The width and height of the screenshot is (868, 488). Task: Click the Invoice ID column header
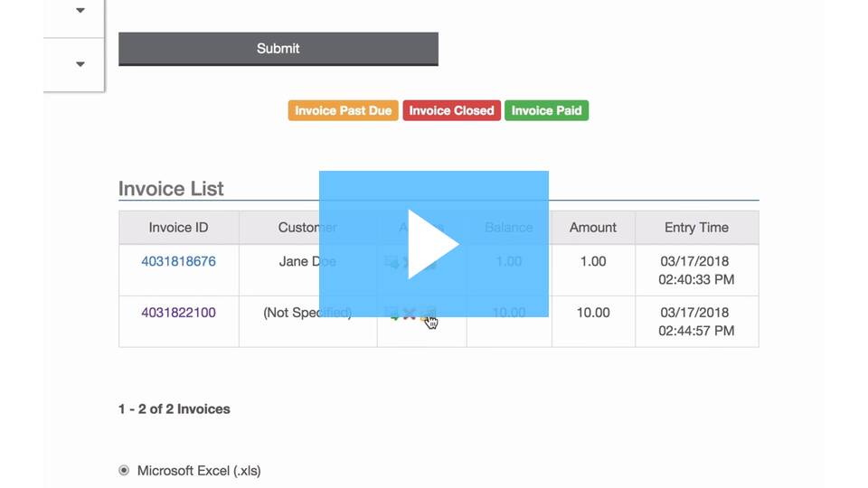[178, 228]
